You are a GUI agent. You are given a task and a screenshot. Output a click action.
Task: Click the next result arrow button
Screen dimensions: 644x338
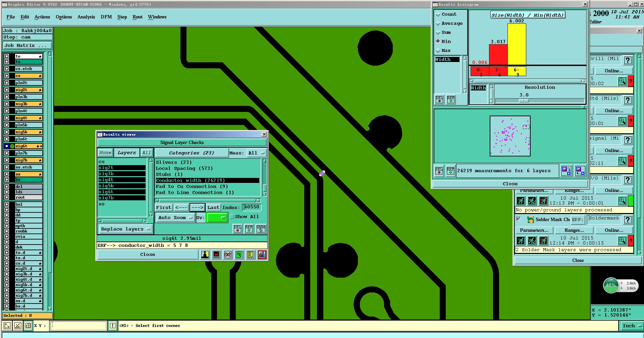tap(197, 208)
